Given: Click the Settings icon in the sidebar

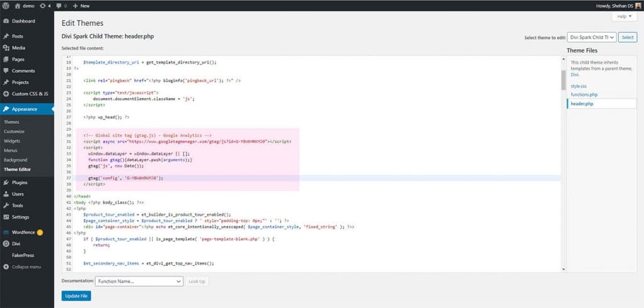Looking at the screenshot, I should pyautogui.click(x=6, y=217).
